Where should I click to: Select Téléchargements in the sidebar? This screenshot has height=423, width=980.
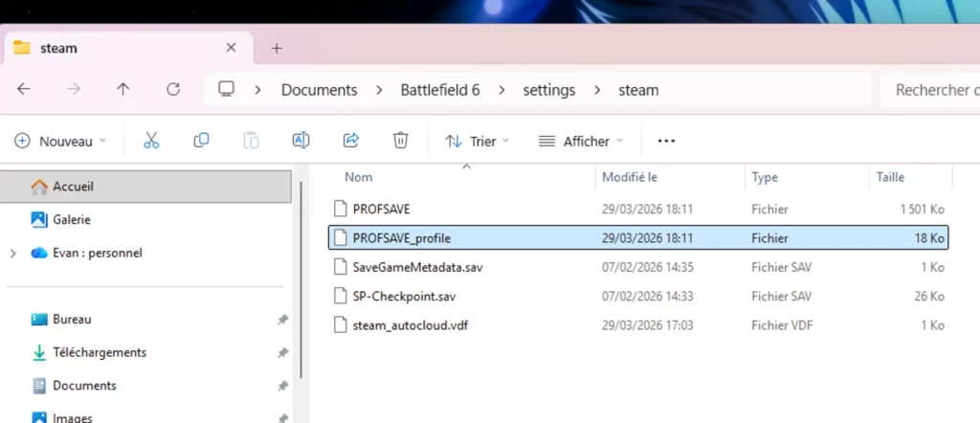100,352
